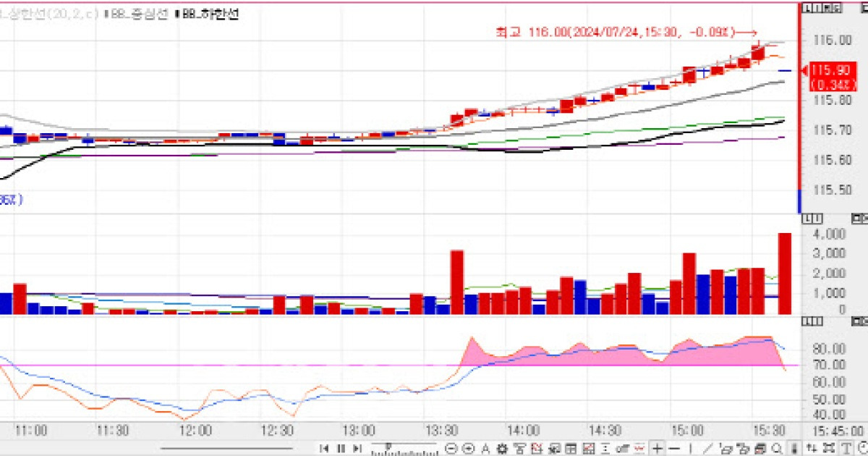Screen dimensions: 868x456
Task: Zoom in with the circled plus icon
Action: pyautogui.click(x=468, y=448)
